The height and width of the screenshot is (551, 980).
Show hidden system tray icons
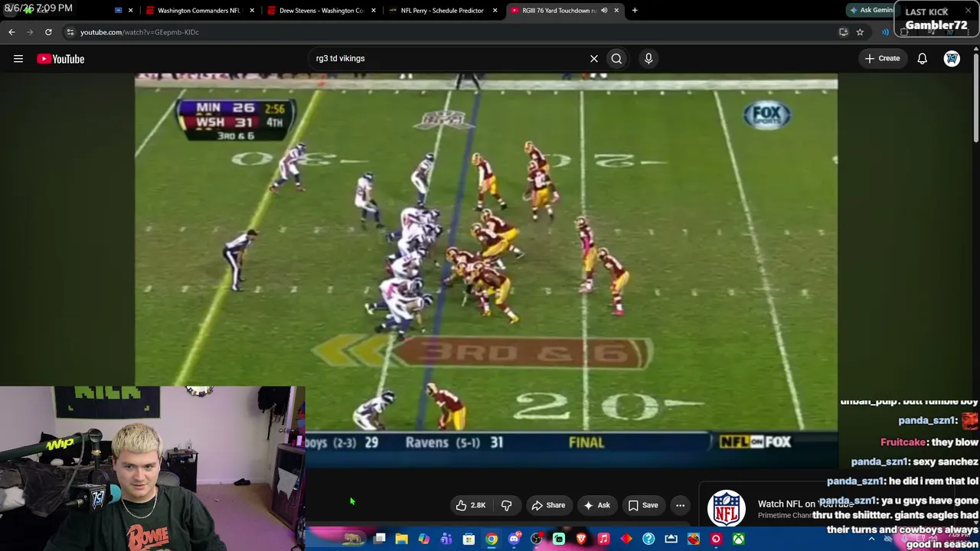click(x=871, y=540)
